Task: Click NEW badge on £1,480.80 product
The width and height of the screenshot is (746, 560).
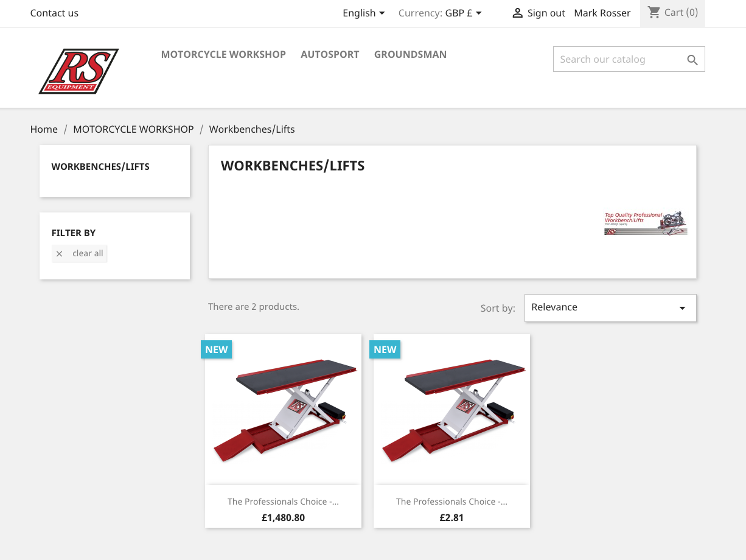Action: [x=216, y=349]
